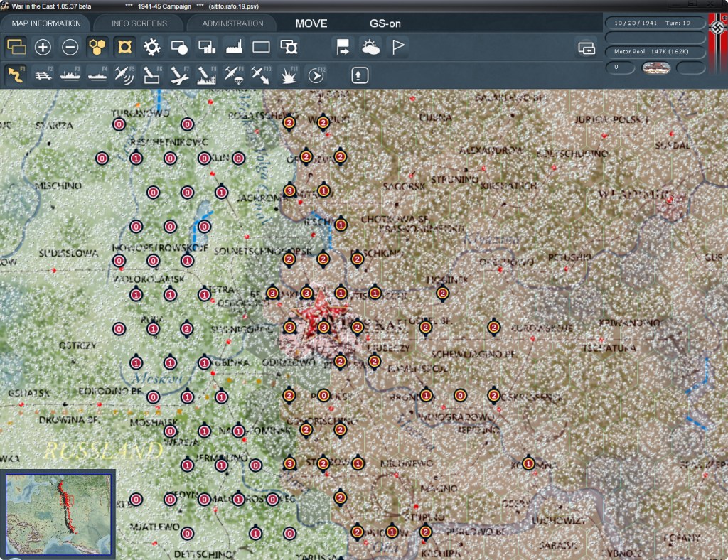
Task: Select the F2 rail mode icon
Action: [x=43, y=75]
